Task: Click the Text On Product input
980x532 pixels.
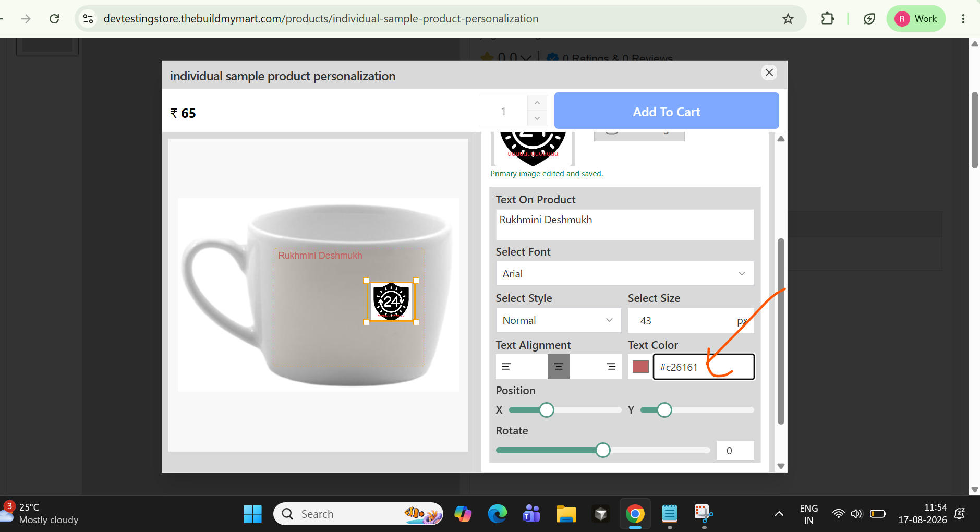Action: point(625,225)
